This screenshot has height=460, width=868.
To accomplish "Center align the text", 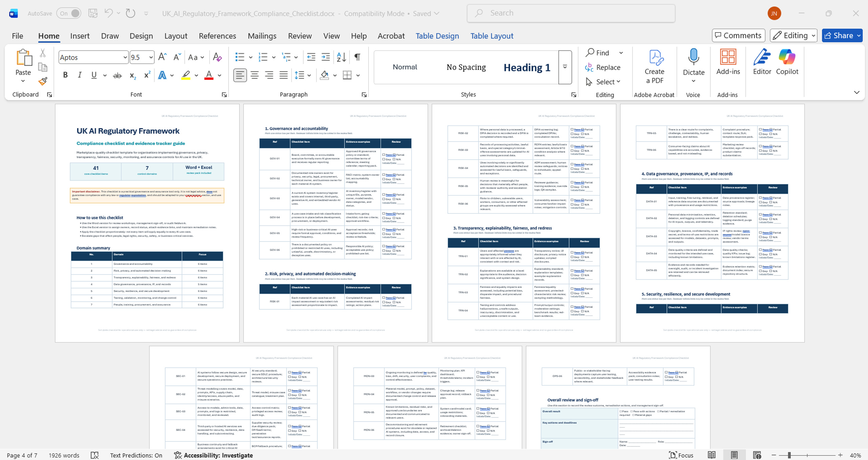I will click(x=254, y=75).
